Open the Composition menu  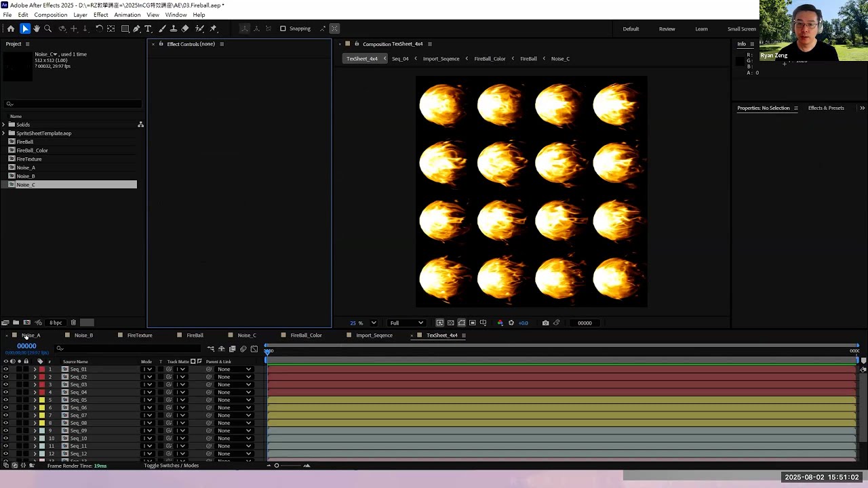click(50, 15)
